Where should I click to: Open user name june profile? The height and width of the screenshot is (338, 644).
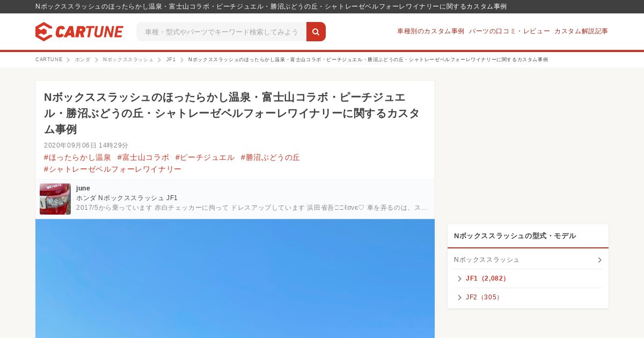click(83, 188)
